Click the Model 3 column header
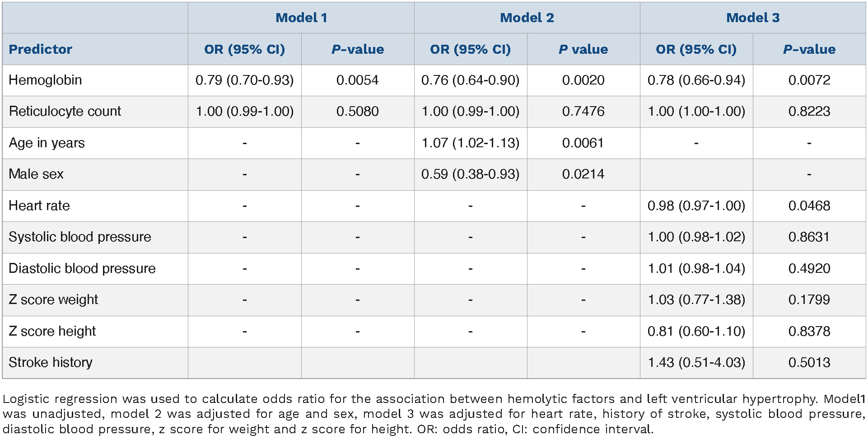 click(x=752, y=18)
